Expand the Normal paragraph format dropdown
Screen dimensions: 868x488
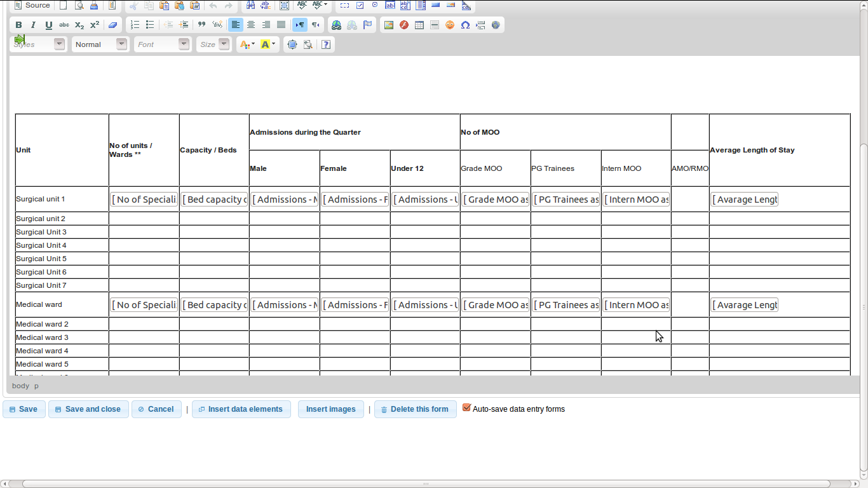click(x=100, y=44)
